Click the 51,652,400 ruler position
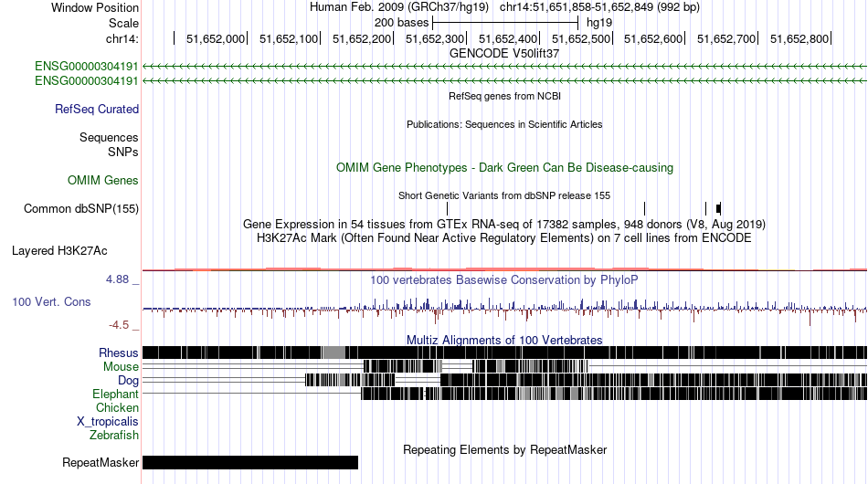Screen dimensions: 868x484 click(x=508, y=38)
